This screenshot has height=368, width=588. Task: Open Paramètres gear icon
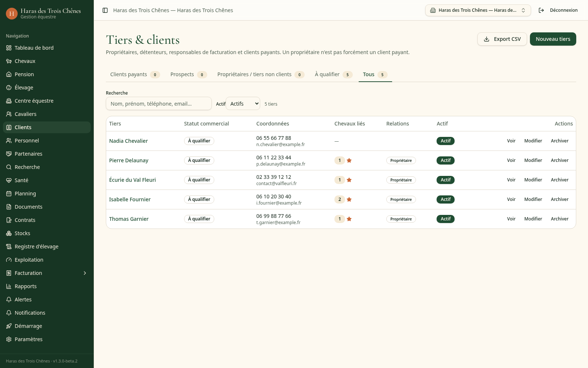point(9,339)
